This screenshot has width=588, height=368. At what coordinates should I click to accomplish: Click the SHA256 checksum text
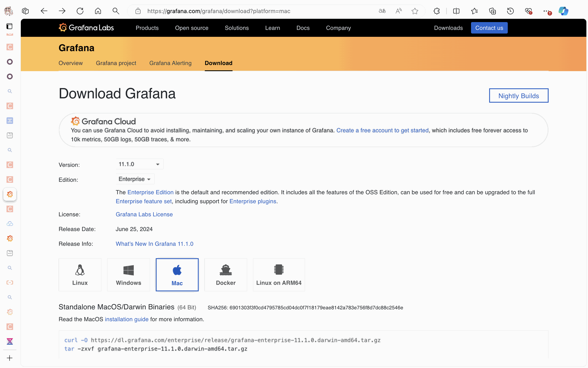(x=305, y=308)
